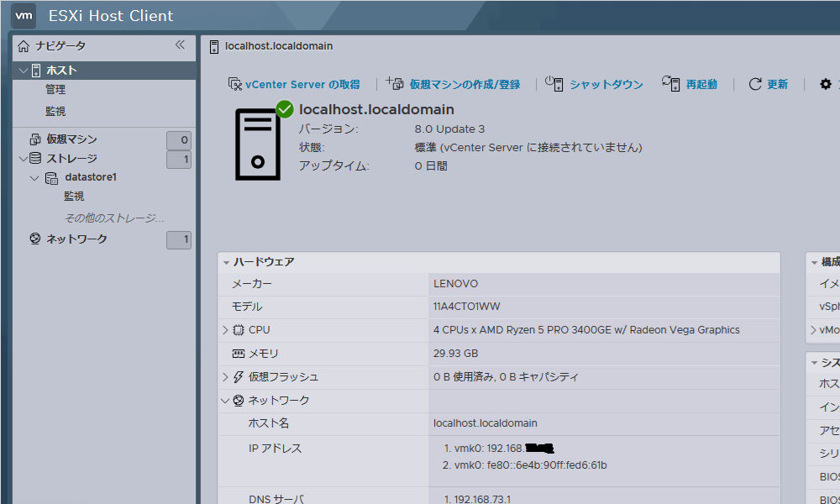Collapse the ハードウェア panel header

pos(226,262)
